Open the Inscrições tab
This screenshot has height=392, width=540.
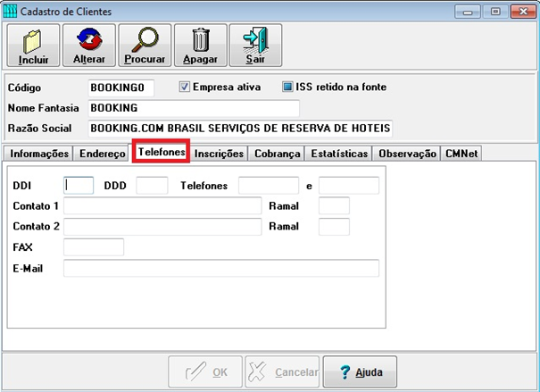tap(219, 154)
